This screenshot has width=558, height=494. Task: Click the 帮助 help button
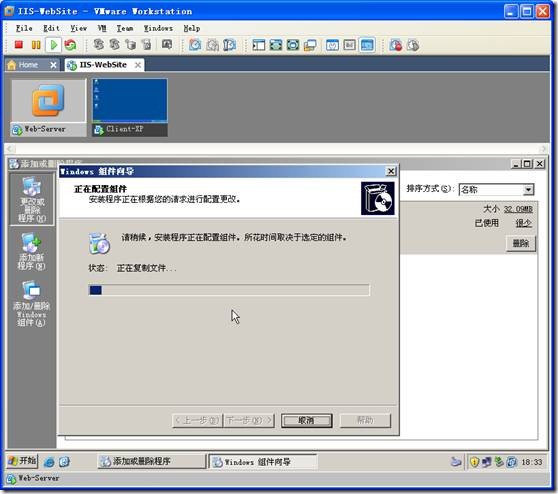365,420
